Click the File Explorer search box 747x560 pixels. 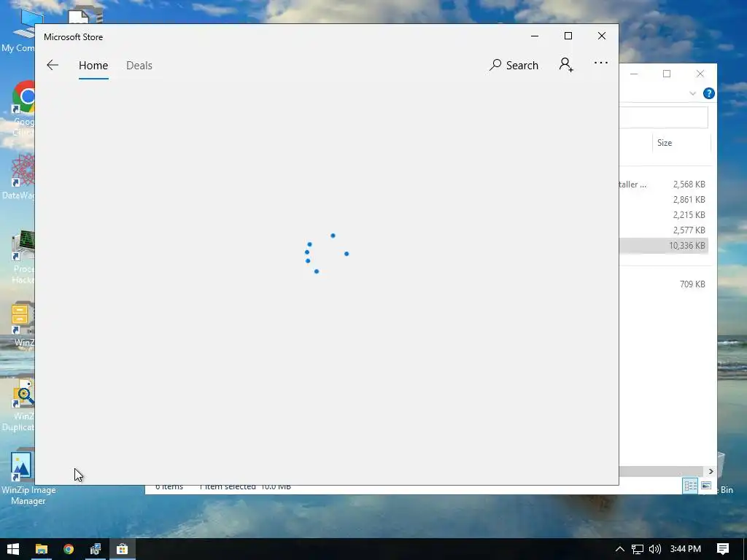[663, 117]
